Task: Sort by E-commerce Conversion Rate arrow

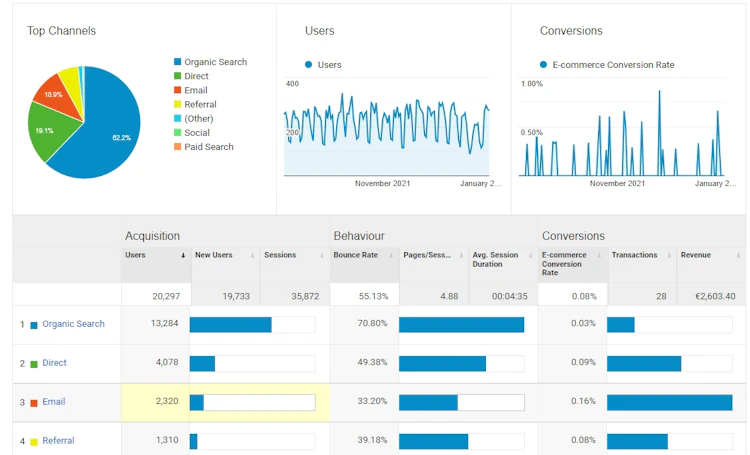Action: tap(599, 255)
